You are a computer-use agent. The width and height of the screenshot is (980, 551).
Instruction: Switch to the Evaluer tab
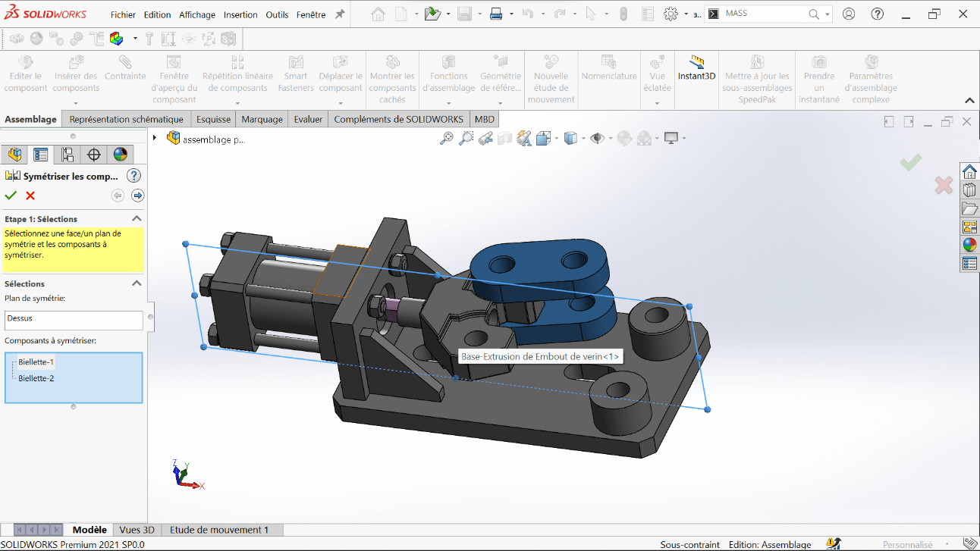point(308,119)
